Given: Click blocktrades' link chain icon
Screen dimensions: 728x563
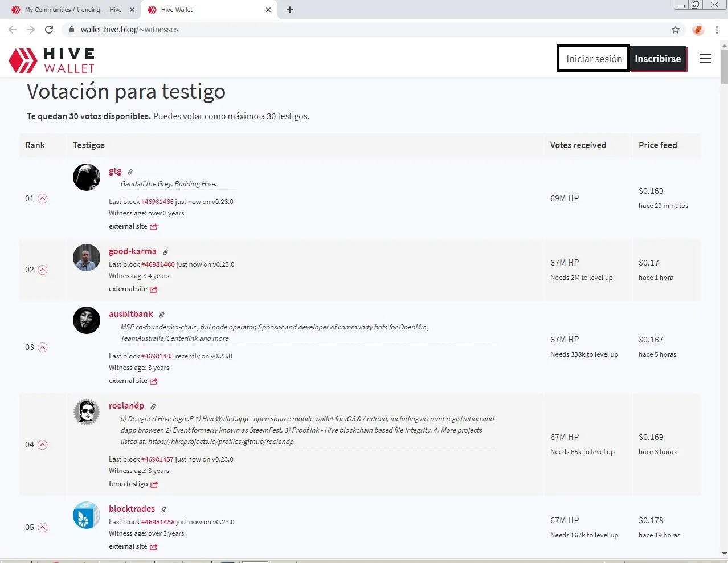Looking at the screenshot, I should point(163,509).
